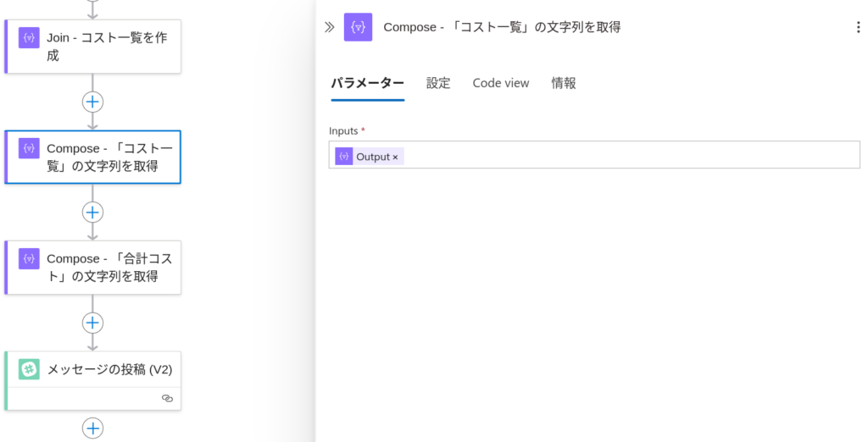Click the Slack icon on メッセージの投稿 card
Screen dimensions: 868x442
click(29, 369)
